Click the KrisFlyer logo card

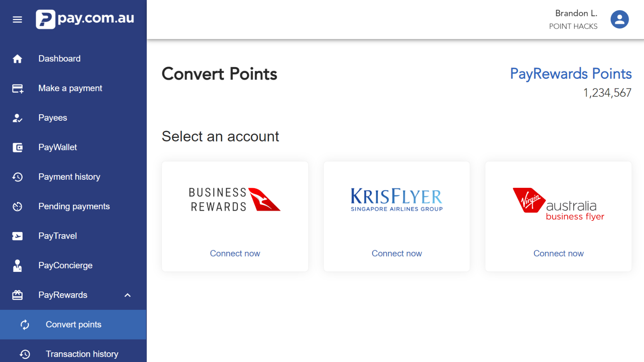(x=397, y=216)
